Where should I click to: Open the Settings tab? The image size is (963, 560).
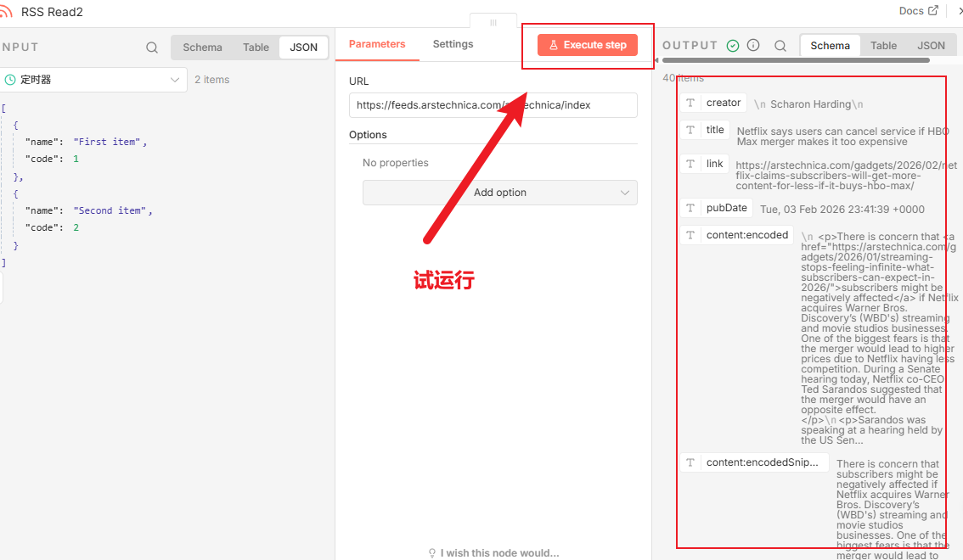click(453, 44)
